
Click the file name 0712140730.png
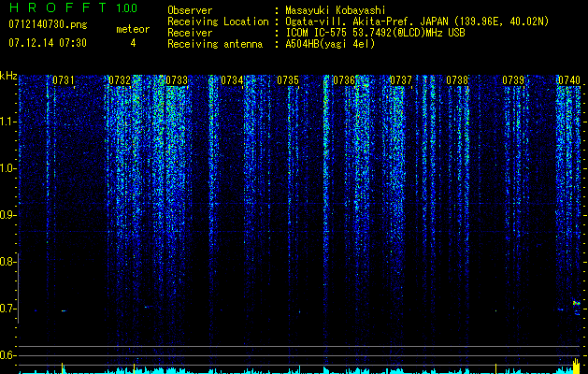(48, 25)
